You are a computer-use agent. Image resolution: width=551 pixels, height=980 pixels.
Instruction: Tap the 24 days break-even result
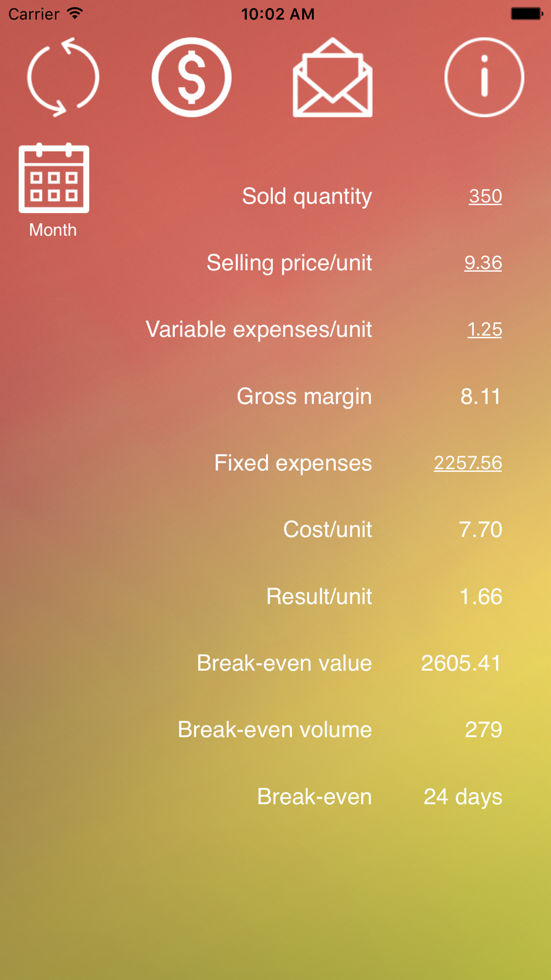pos(463,797)
